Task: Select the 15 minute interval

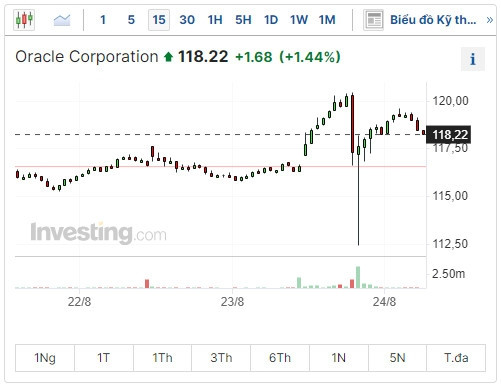Action: (159, 20)
